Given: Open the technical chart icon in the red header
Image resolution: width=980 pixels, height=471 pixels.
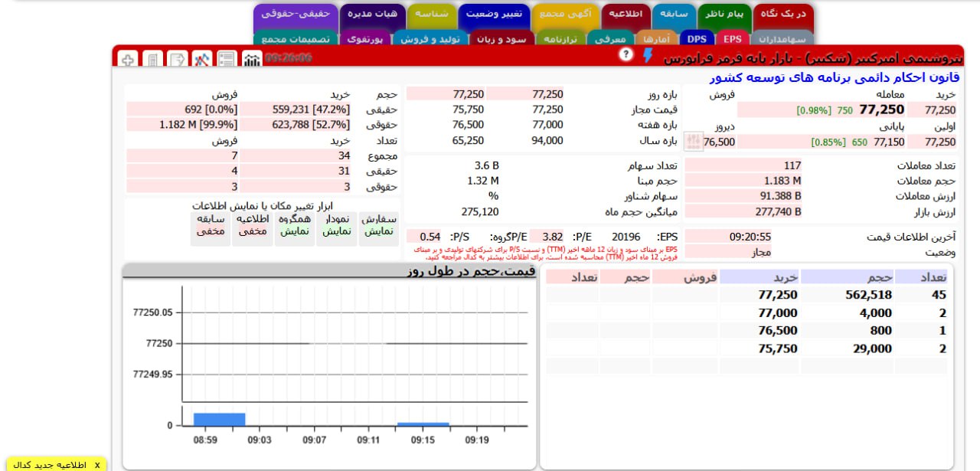Looking at the screenshot, I should 202,58.
